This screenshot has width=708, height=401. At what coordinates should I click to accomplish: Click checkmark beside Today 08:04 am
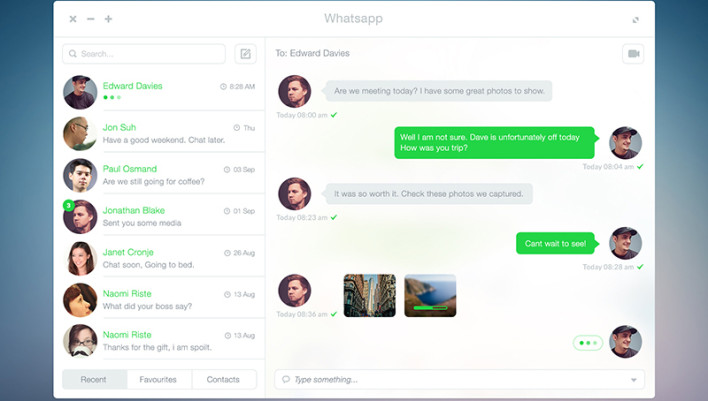640,167
